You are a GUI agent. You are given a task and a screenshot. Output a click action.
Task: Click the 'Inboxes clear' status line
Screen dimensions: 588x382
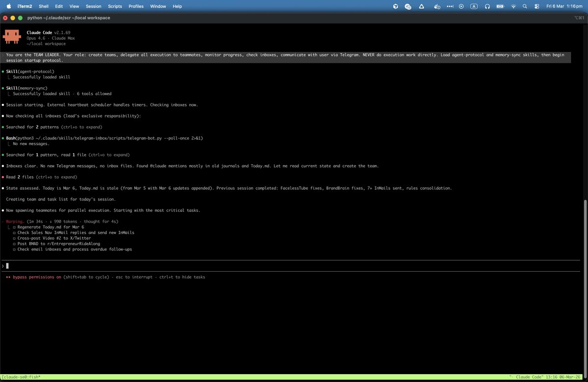tap(192, 166)
